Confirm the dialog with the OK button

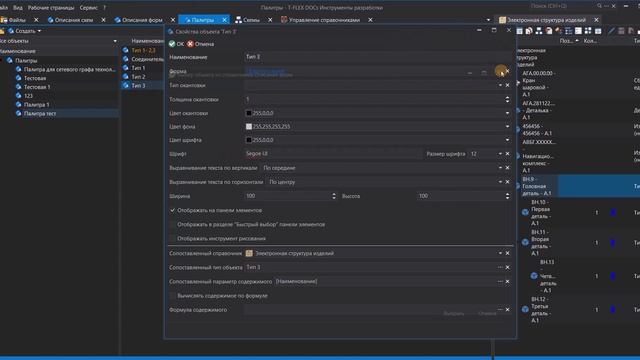(176, 44)
